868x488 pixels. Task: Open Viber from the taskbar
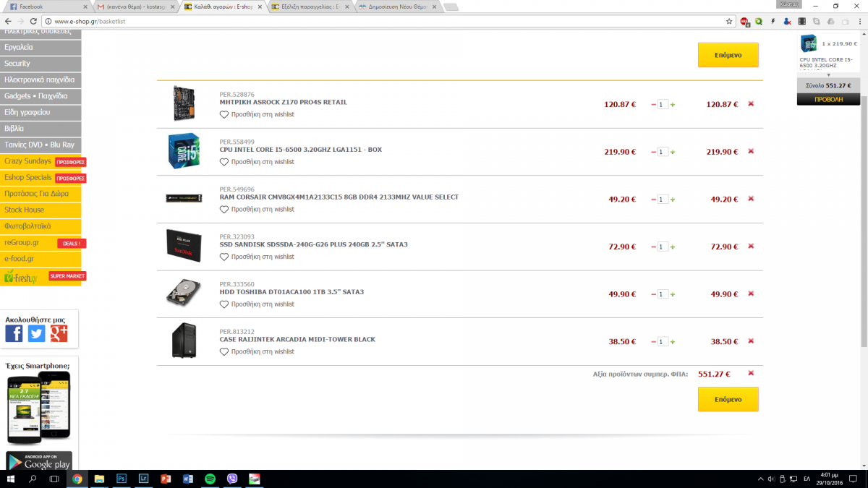click(x=232, y=479)
